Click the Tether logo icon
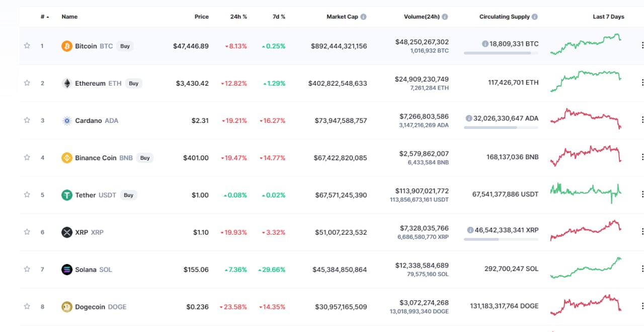 (x=67, y=195)
